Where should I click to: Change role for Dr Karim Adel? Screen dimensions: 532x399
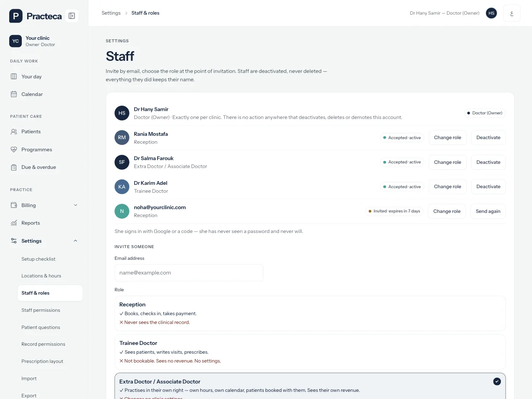tap(447, 187)
